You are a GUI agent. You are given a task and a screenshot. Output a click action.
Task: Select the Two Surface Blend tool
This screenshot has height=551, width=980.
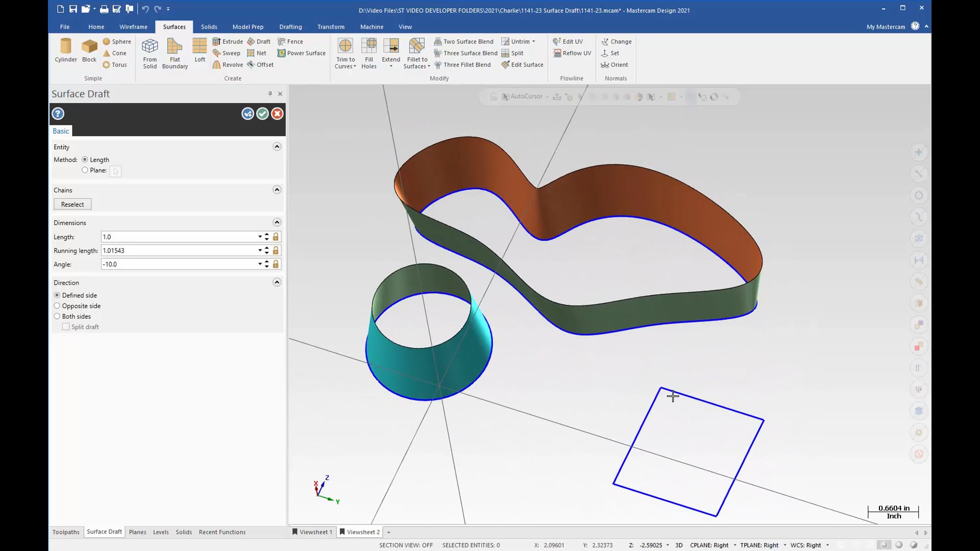click(464, 41)
